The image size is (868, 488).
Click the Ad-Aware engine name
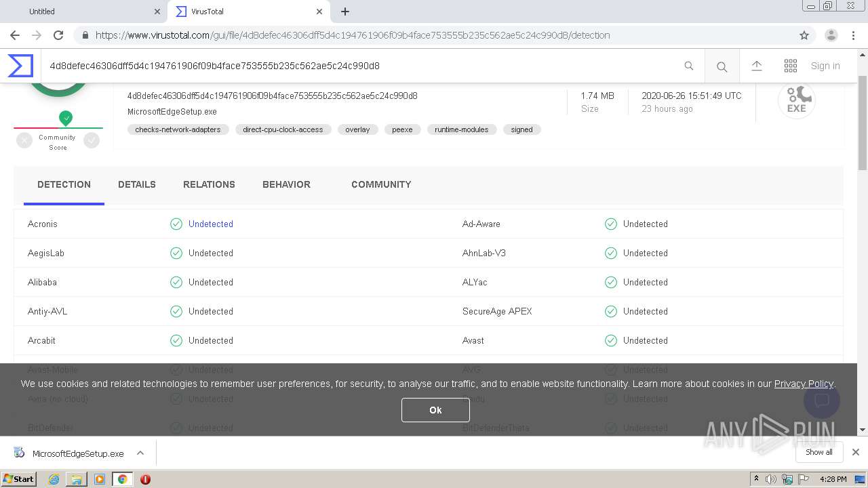pyautogui.click(x=481, y=224)
